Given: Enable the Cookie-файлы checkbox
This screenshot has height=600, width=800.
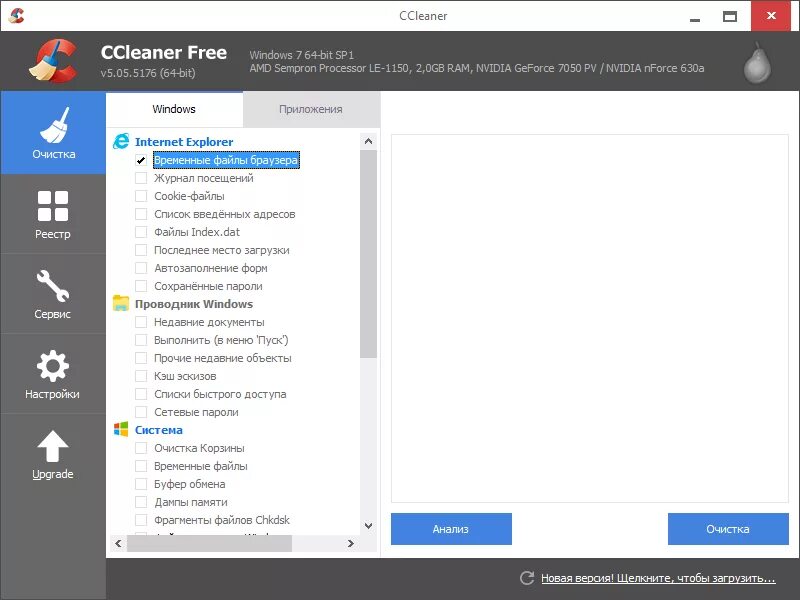Looking at the screenshot, I should pos(141,196).
